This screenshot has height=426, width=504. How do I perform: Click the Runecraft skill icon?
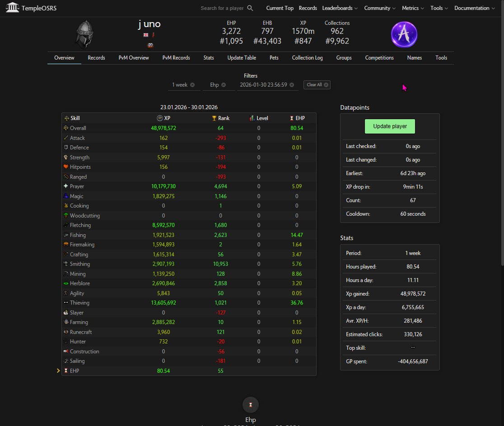coord(66,332)
